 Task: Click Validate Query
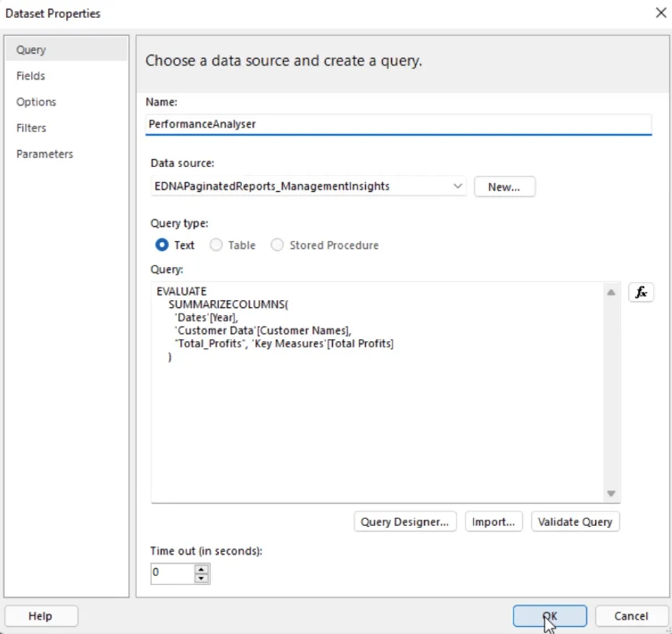pyautogui.click(x=575, y=521)
